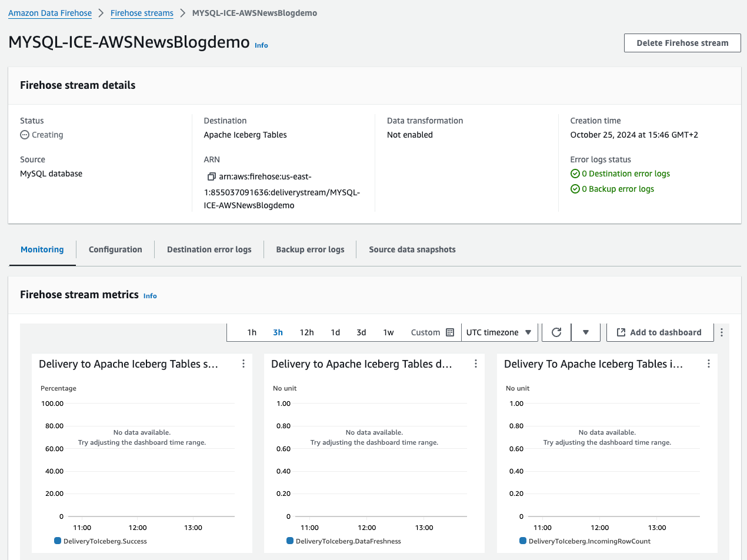Copy the ARN using the copy icon
The height and width of the screenshot is (560, 747).
click(212, 176)
